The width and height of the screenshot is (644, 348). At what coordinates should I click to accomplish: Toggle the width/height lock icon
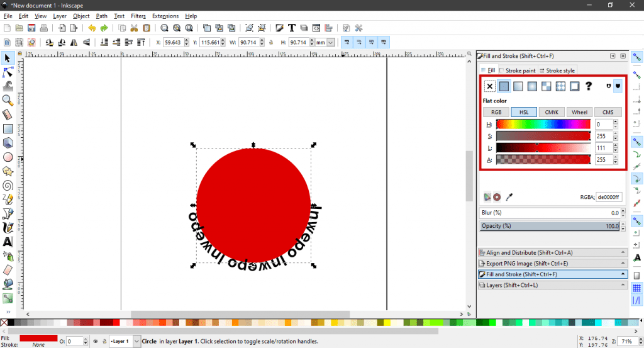coord(271,42)
